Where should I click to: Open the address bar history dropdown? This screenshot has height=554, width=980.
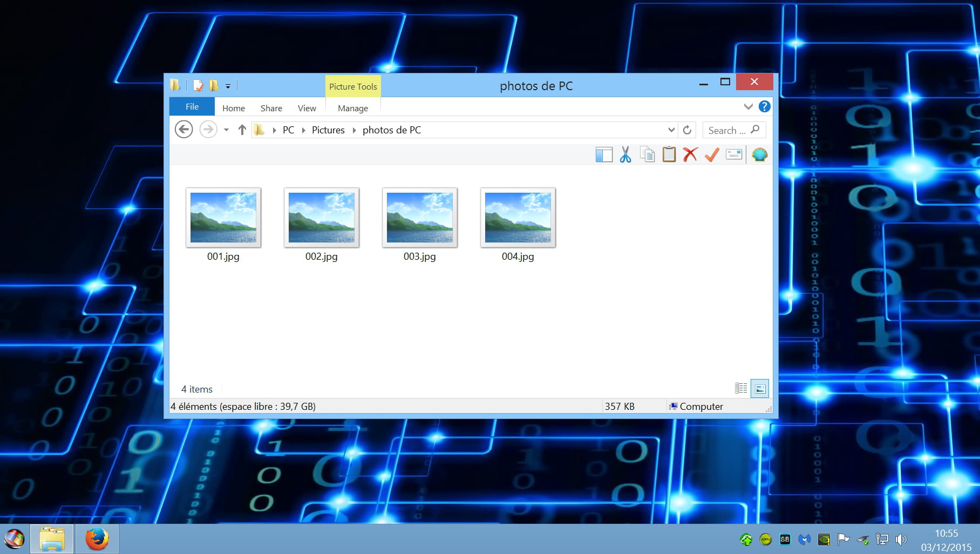click(671, 130)
